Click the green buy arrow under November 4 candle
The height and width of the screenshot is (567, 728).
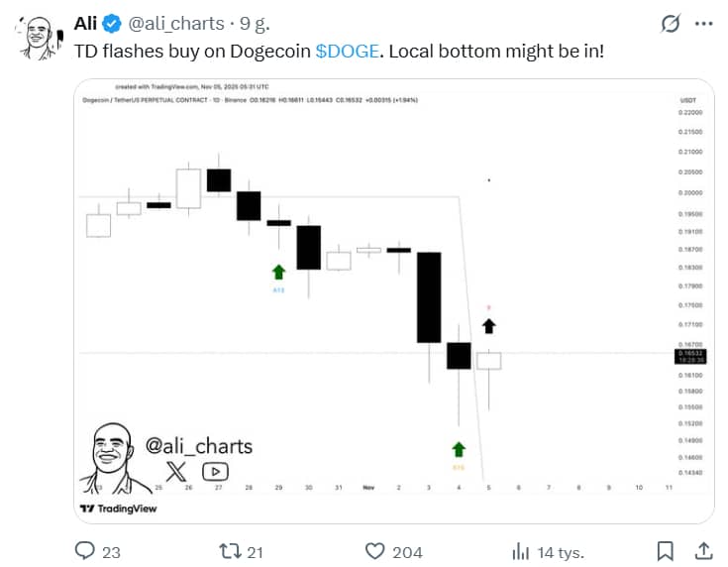point(458,449)
